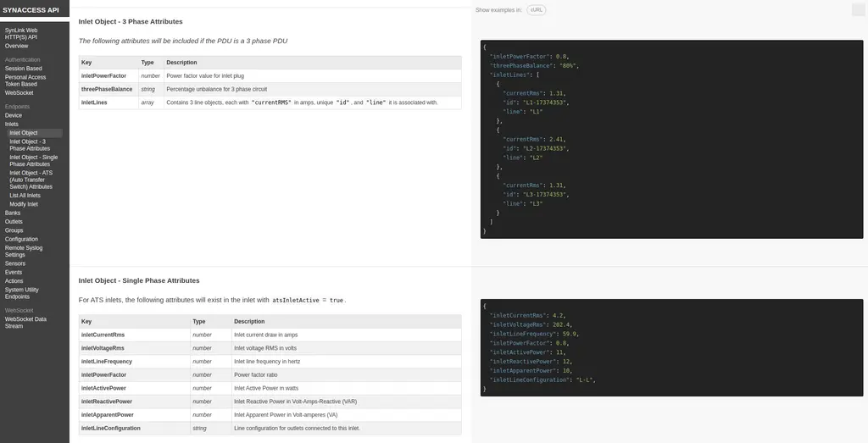Jump to Inlet Object - 3 Phase Attributes in sidebar
Image resolution: width=868 pixels, height=443 pixels.
[x=30, y=145]
